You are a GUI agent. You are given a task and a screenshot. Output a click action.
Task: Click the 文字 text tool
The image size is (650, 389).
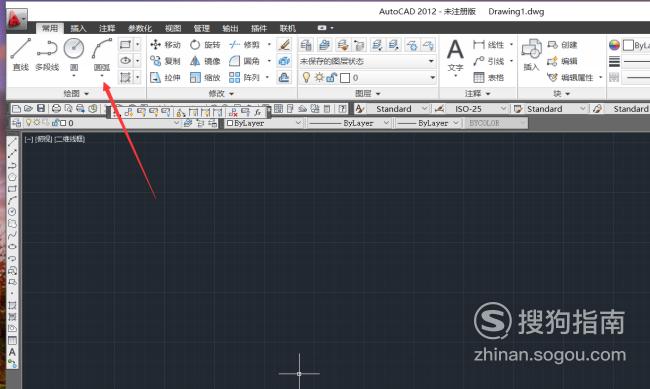pos(455,55)
